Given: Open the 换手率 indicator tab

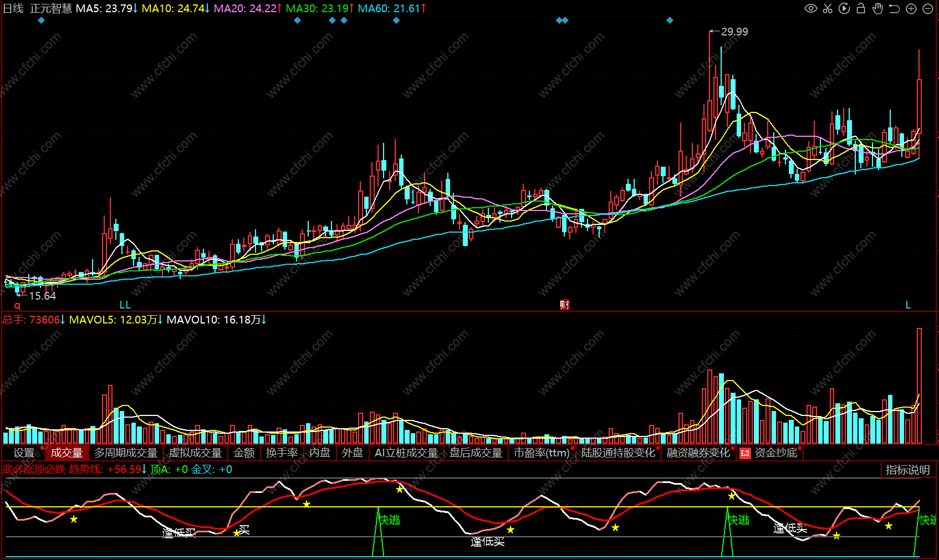Looking at the screenshot, I should pos(282,453).
